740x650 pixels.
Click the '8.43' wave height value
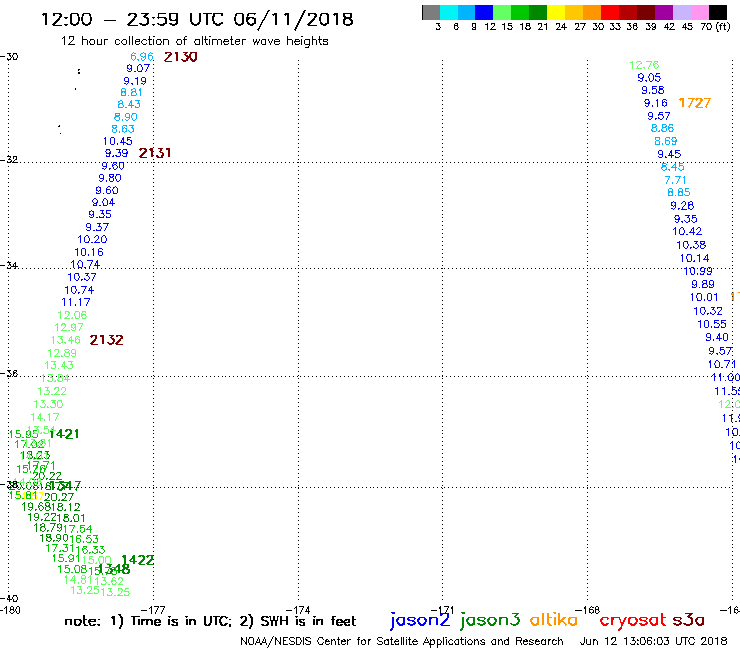(x=129, y=104)
